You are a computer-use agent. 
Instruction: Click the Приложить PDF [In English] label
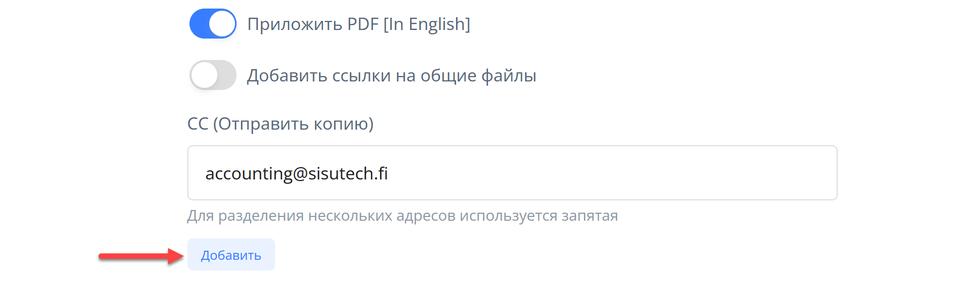359,24
